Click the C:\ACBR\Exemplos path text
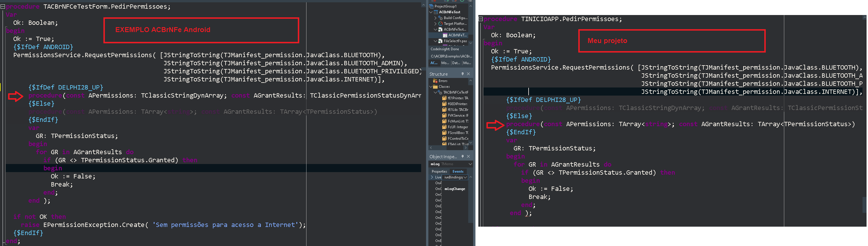 tap(451, 56)
